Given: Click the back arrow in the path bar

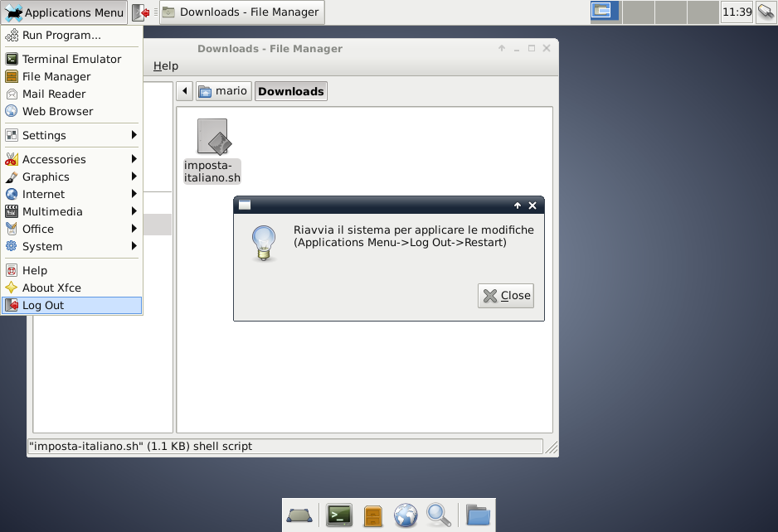Looking at the screenshot, I should point(185,91).
